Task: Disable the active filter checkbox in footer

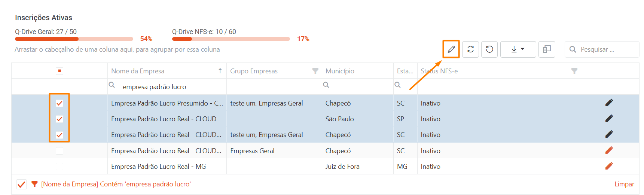Action: (21, 184)
